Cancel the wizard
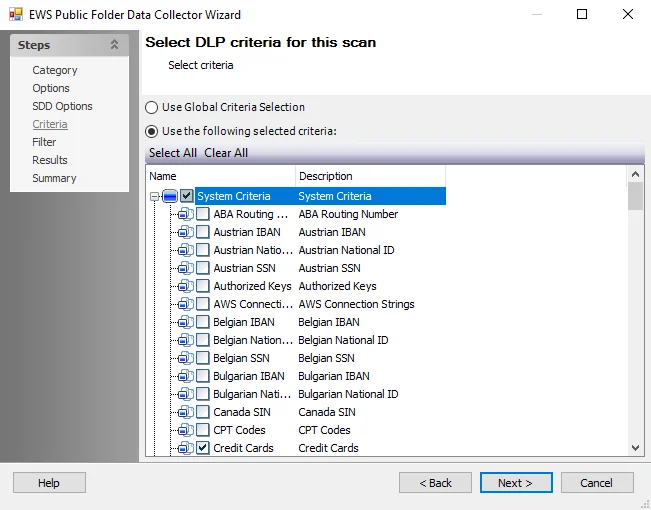The height and width of the screenshot is (510, 651). [x=597, y=483]
